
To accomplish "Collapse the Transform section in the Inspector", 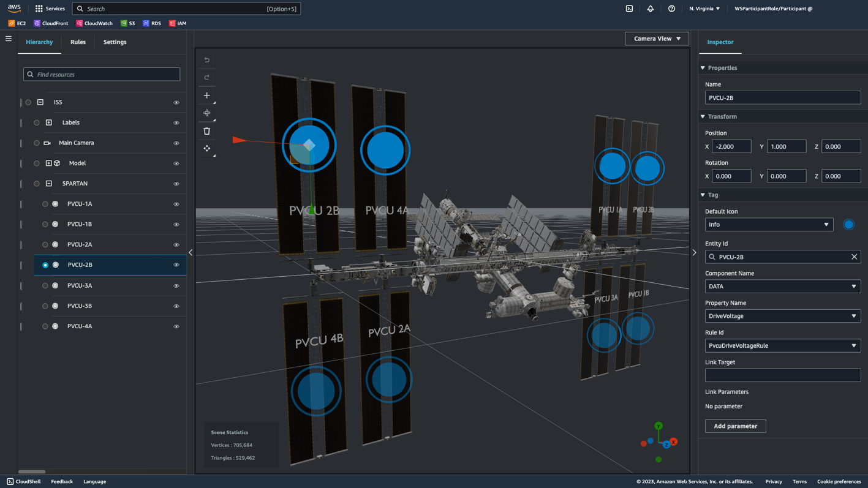I will click(x=703, y=116).
